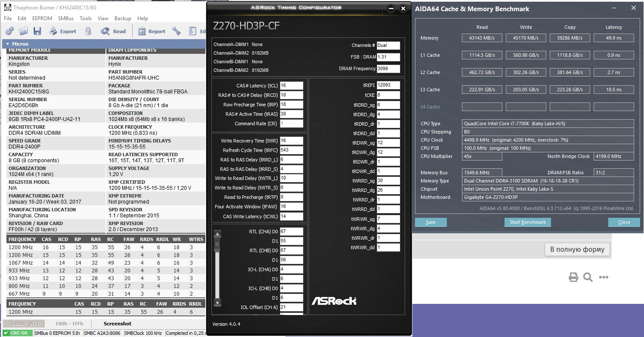
Task: Click the L3 Cache Copy value 223.26 GB/s
Action: [x=570, y=90]
